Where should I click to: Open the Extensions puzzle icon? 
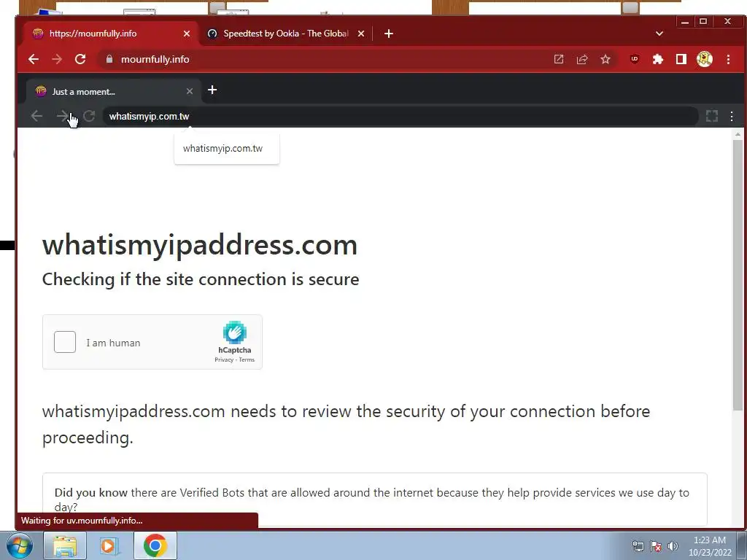[657, 59]
